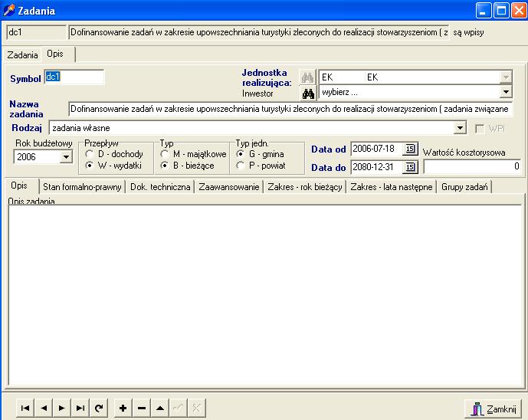Maximize the Zadania window
Image resolution: width=528 pixels, height=420 pixels.
click(x=501, y=11)
